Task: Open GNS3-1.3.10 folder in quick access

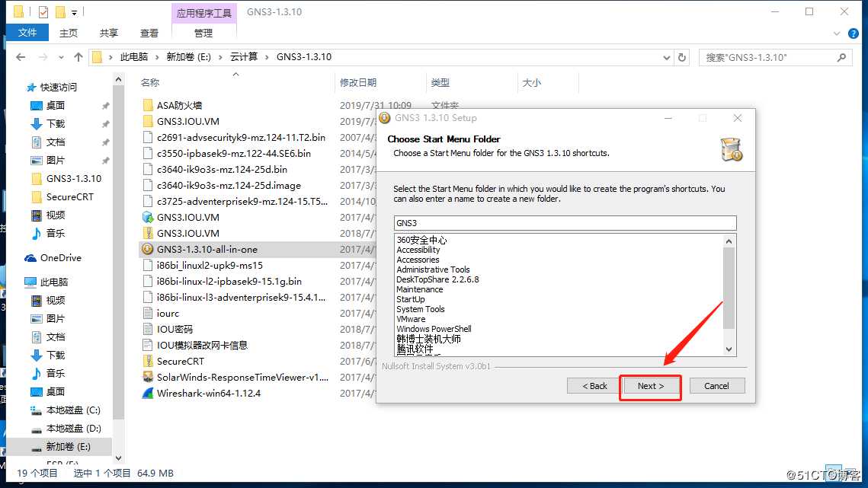Action: [74, 179]
